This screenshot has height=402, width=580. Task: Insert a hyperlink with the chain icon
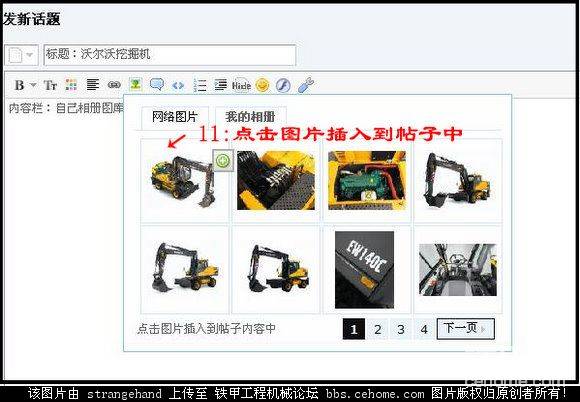pyautogui.click(x=114, y=85)
